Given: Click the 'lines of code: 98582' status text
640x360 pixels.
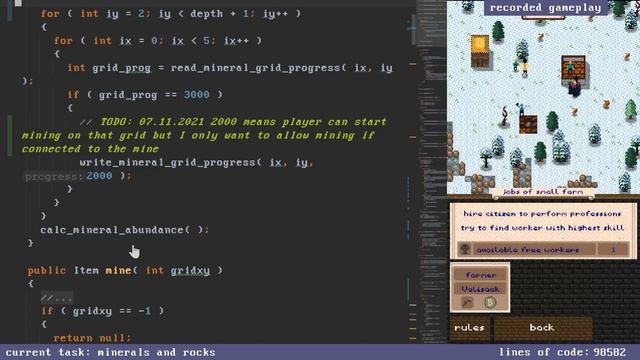Looking at the screenshot, I should click(x=562, y=352).
